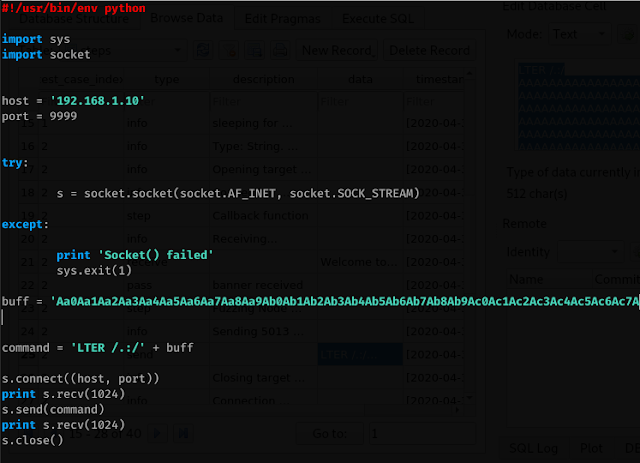640x463 pixels.
Task: Place cursor on the host IP '192.168.1.10' string
Action: pos(97,101)
